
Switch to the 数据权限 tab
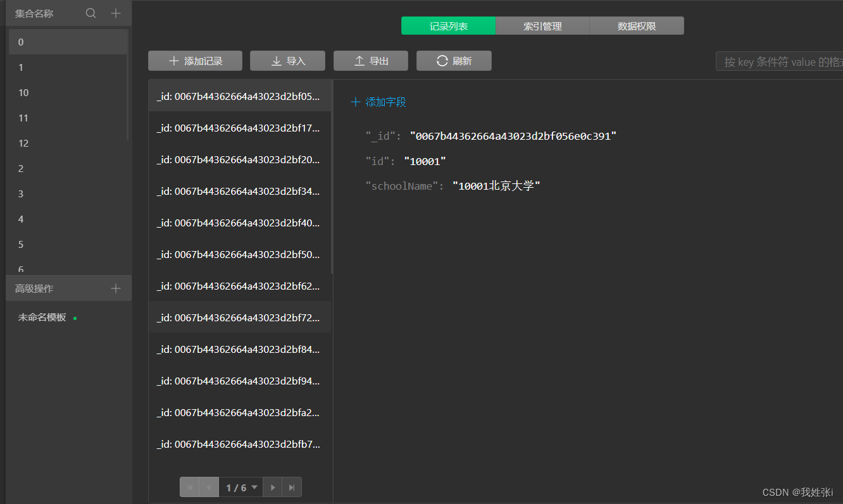637,26
